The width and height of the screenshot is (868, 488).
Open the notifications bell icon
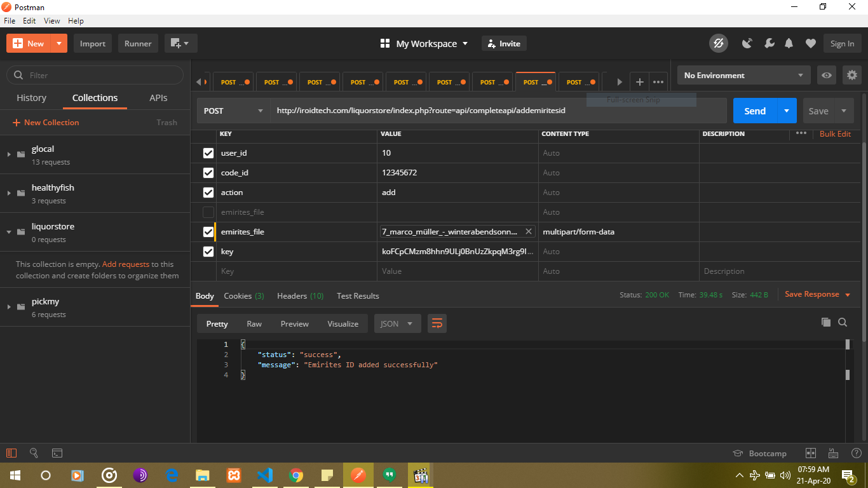(789, 44)
